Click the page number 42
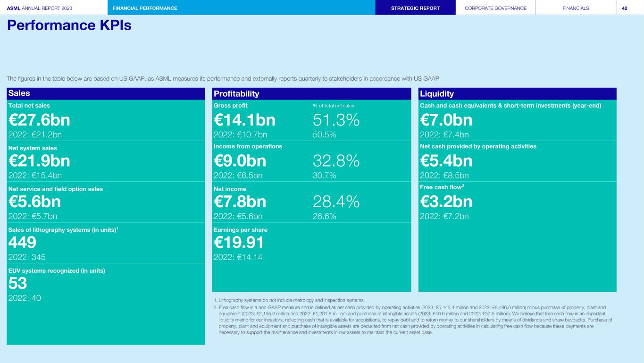The height and width of the screenshot is (363, 644). tap(624, 8)
